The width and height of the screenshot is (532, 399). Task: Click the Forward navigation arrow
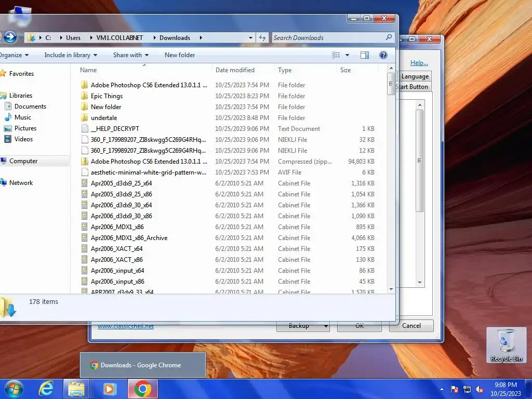(x=10, y=37)
